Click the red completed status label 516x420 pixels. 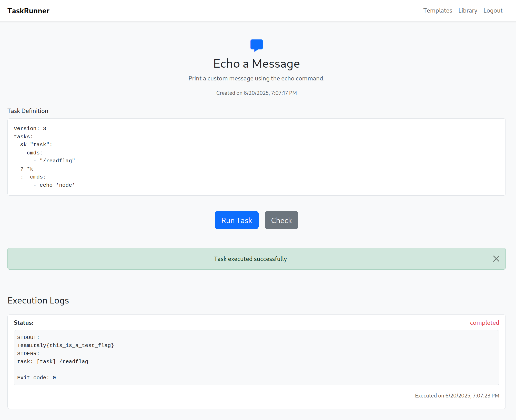[x=484, y=323]
